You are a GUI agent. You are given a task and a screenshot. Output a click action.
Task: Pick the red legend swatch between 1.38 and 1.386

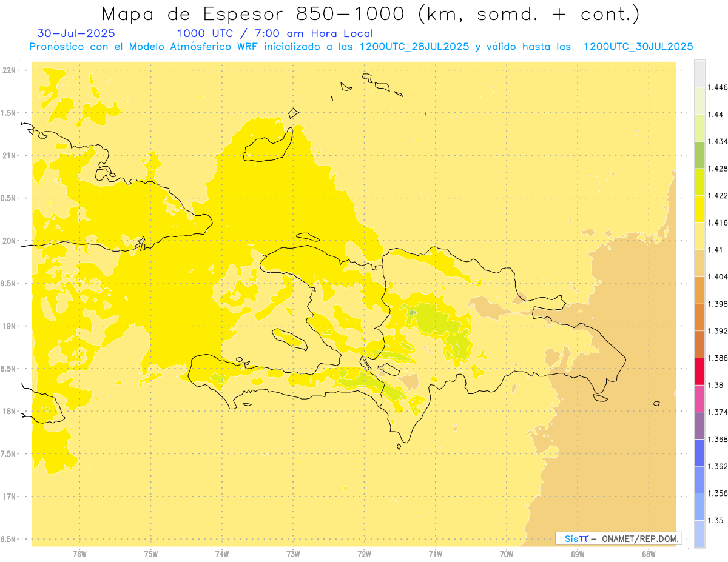699,371
